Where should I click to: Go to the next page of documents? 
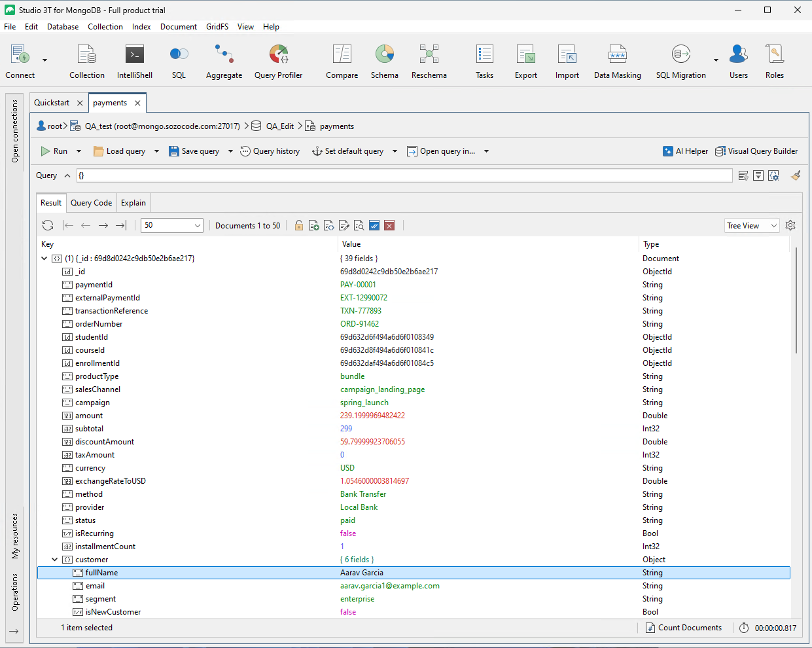(103, 225)
